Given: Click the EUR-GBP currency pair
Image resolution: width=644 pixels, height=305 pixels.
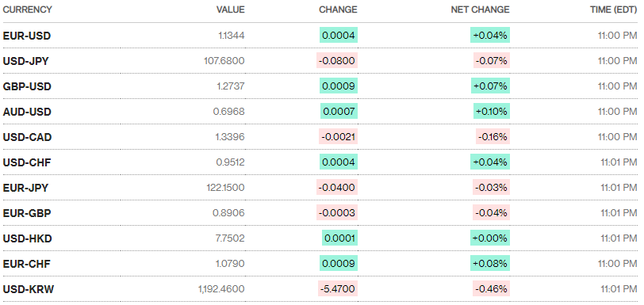Looking at the screenshot, I should click(x=27, y=213).
